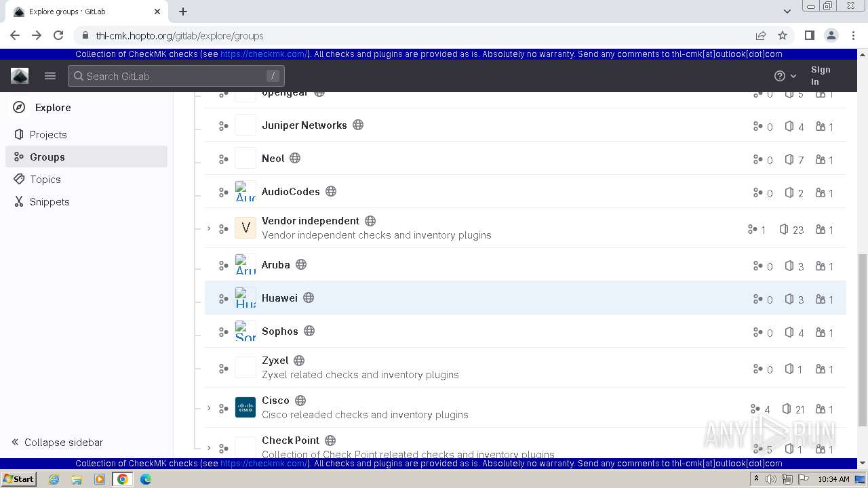Expand the Cisco subgroups
Screen dimensions: 868x488
tap(209, 408)
